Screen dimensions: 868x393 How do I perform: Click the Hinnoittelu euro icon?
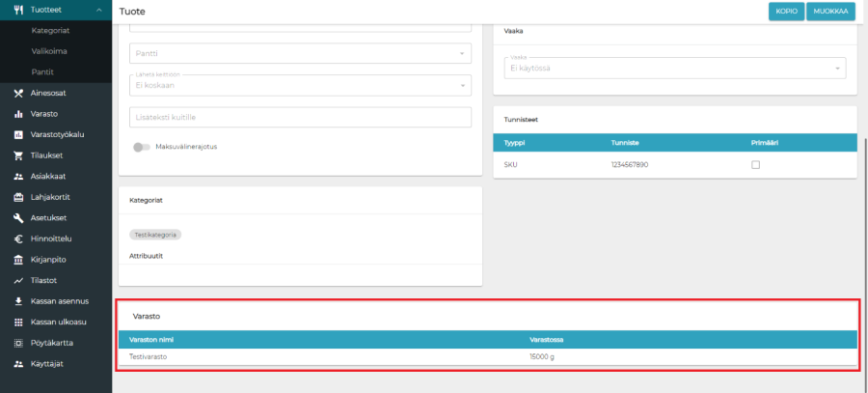click(x=18, y=239)
